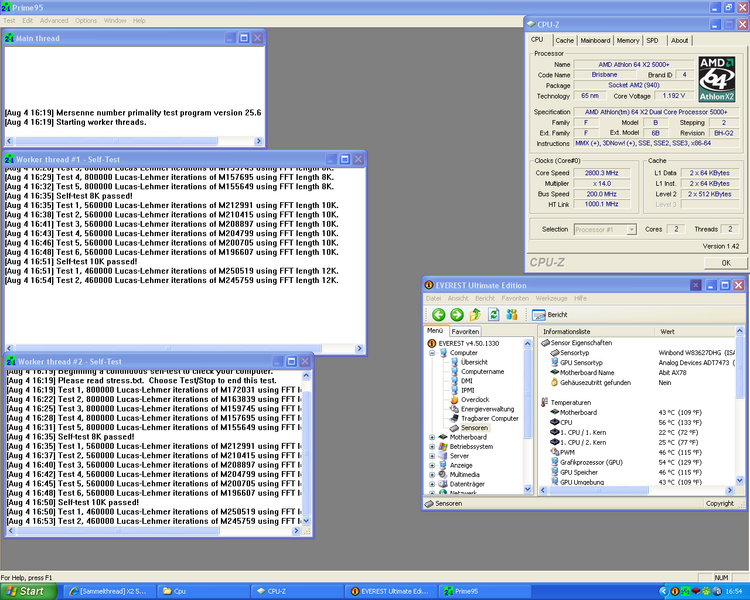Screen dimensions: 750x600
Task: Open EVEREST Werkzeuge menu
Action: (x=551, y=298)
